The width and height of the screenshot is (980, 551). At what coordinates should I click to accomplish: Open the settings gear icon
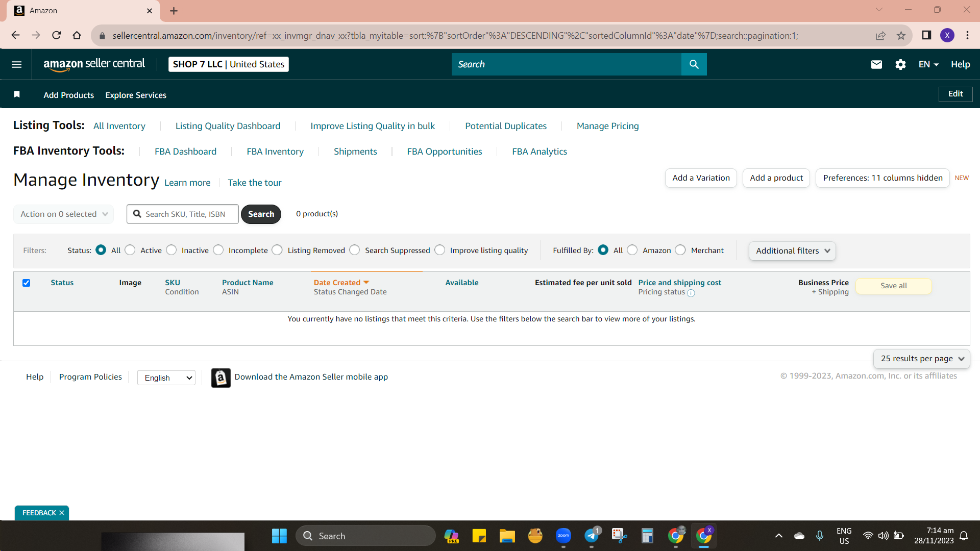(x=900, y=64)
